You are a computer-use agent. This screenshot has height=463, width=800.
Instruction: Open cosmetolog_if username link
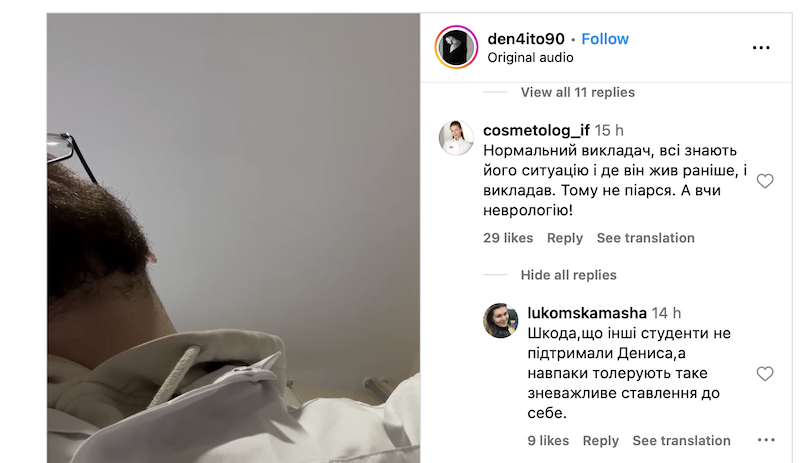click(536, 130)
